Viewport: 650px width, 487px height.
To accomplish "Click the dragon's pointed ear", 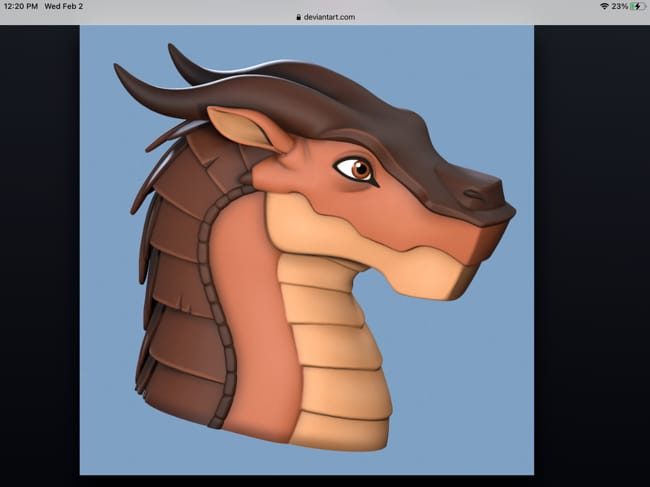I will click(x=240, y=128).
